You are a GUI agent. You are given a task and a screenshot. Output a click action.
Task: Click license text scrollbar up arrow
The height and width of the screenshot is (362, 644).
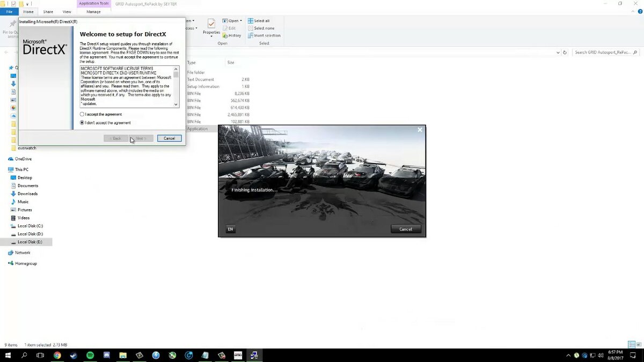click(176, 69)
